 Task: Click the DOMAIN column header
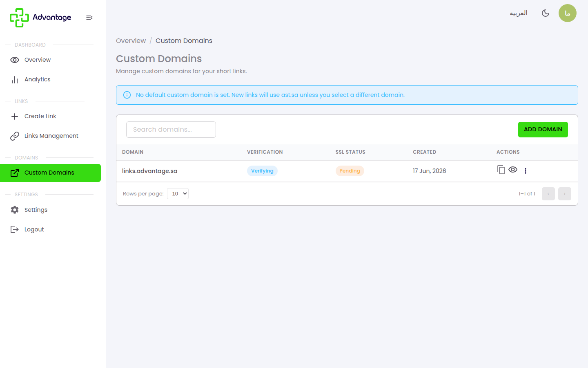point(133,152)
